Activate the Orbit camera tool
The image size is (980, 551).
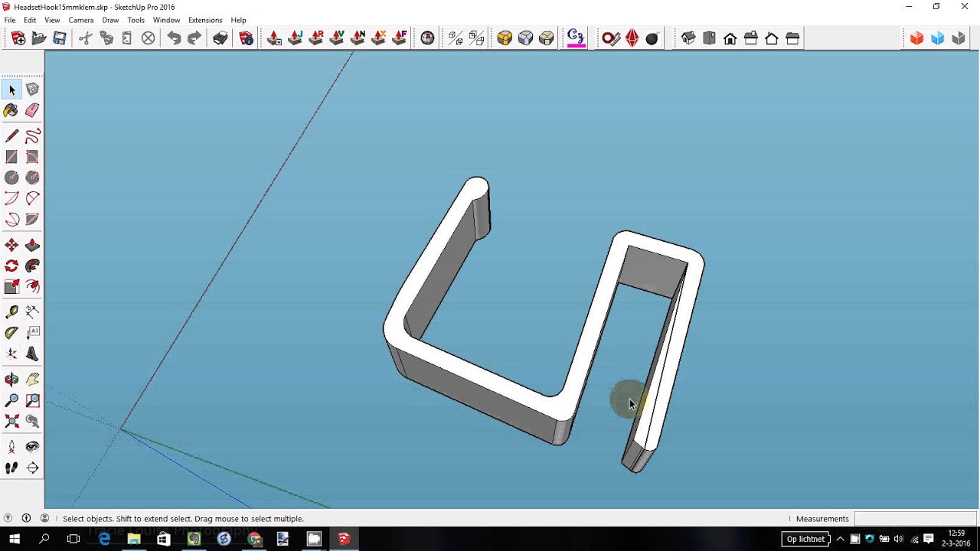11,380
